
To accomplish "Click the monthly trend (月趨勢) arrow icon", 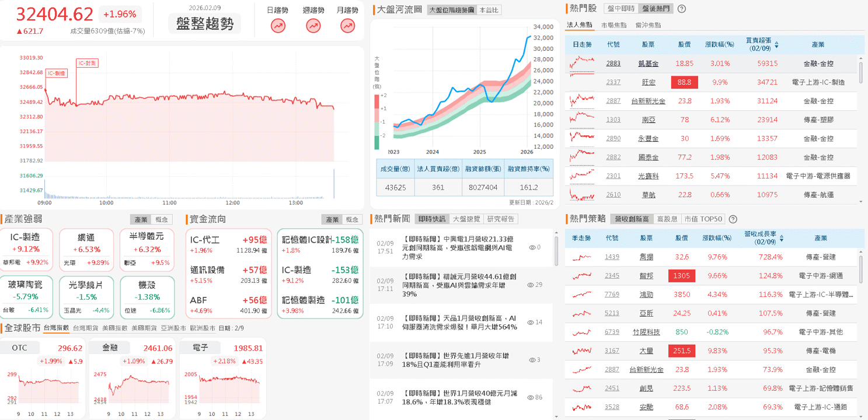I will click(x=348, y=26).
